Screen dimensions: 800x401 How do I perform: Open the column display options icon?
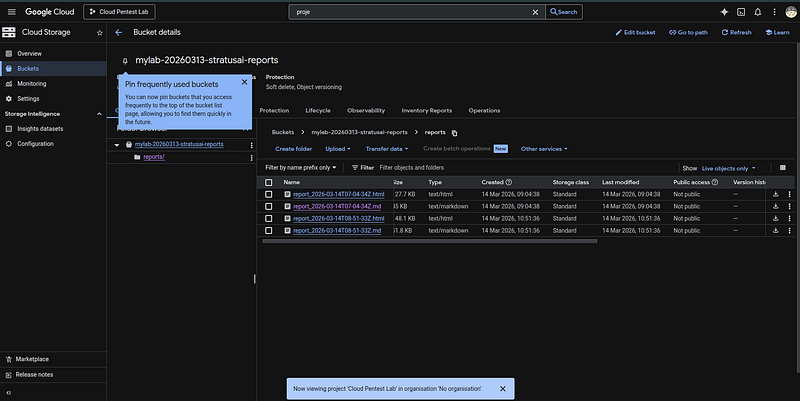point(783,167)
